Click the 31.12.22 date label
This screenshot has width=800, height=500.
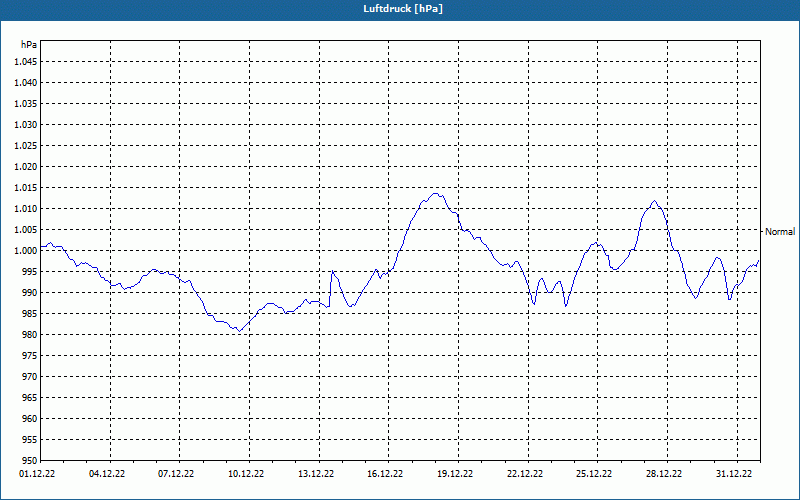click(x=734, y=473)
